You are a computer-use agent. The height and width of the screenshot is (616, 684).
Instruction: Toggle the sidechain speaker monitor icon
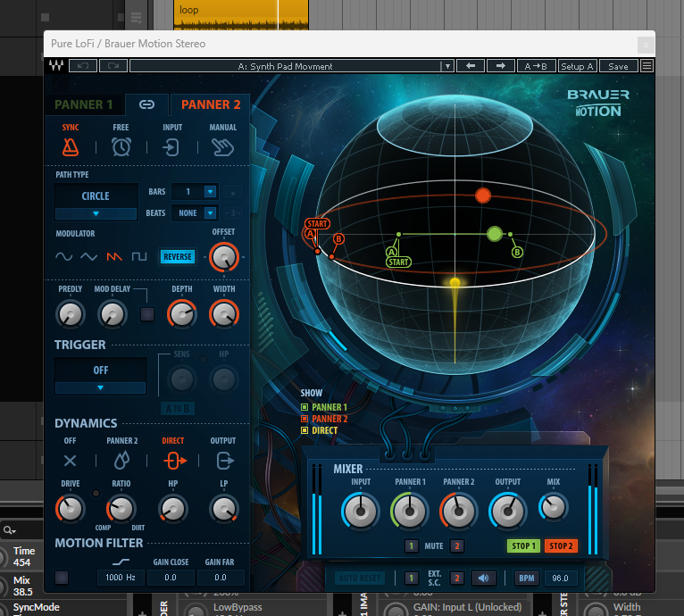[x=483, y=578]
